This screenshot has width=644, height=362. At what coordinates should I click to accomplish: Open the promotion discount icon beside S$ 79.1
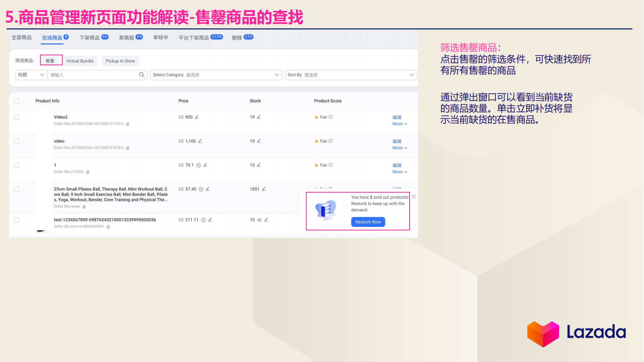click(x=198, y=165)
